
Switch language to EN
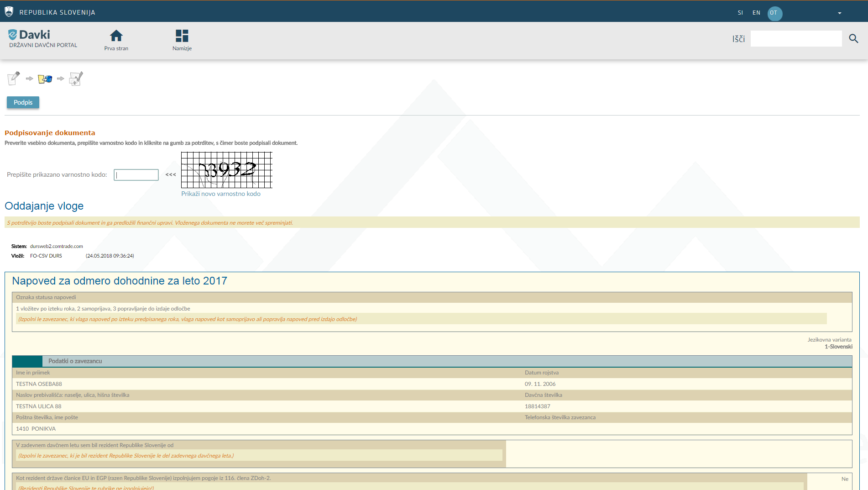[756, 13]
